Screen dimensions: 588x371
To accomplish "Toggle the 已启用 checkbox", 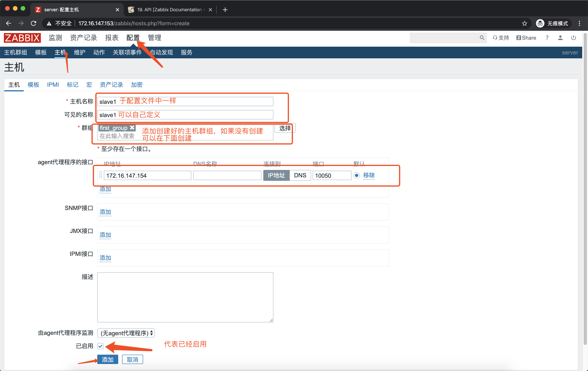I will (100, 346).
